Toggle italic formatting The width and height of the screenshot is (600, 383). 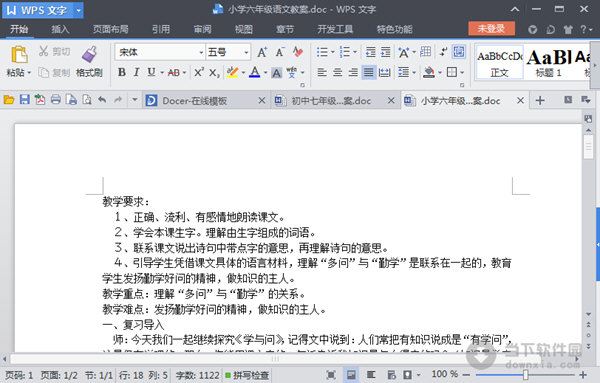coord(136,72)
